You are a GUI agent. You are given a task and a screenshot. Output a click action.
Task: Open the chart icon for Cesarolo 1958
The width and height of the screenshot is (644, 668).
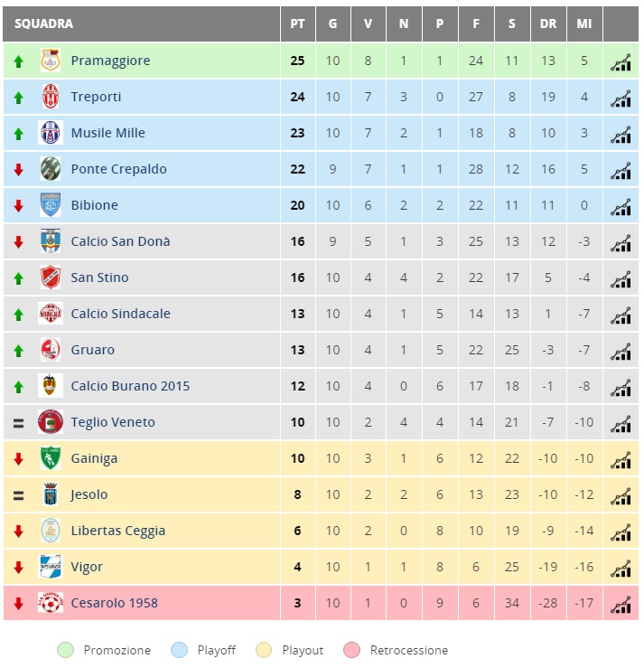621,605
